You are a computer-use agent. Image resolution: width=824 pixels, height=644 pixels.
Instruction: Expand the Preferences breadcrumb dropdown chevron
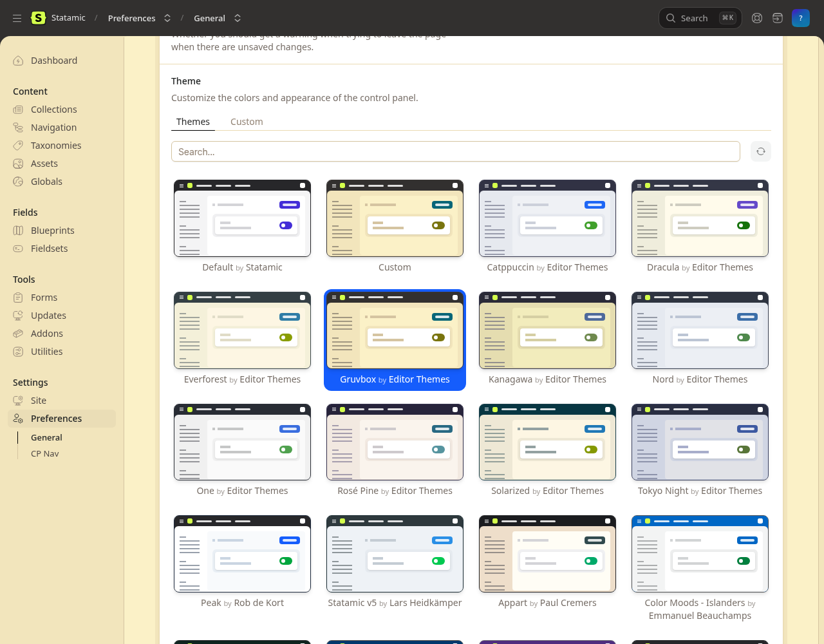point(167,18)
